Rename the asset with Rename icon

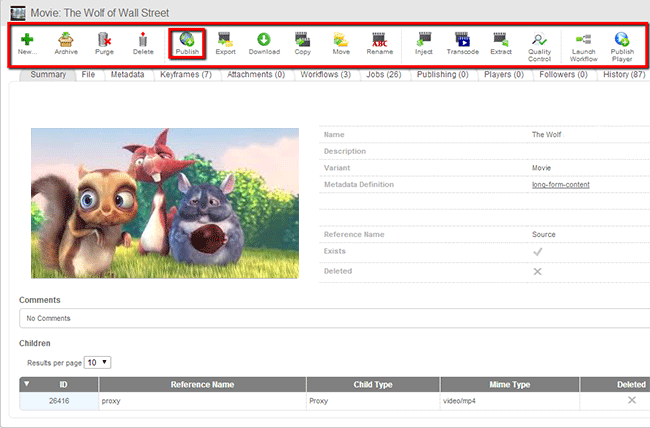[x=380, y=41]
